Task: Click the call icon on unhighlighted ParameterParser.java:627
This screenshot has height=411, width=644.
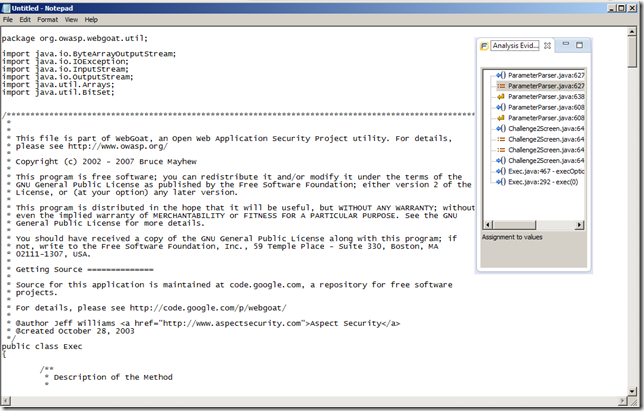Action: [501, 75]
